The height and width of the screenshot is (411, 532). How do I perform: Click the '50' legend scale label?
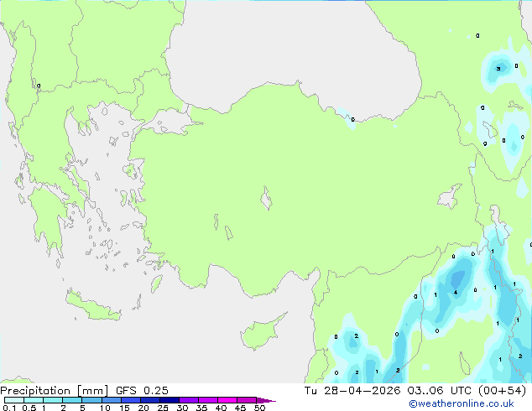point(259,408)
